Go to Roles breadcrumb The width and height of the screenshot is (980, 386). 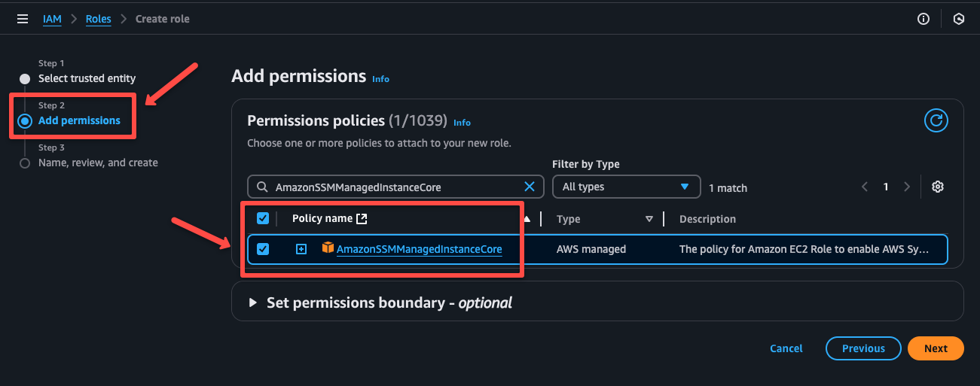tap(99, 19)
